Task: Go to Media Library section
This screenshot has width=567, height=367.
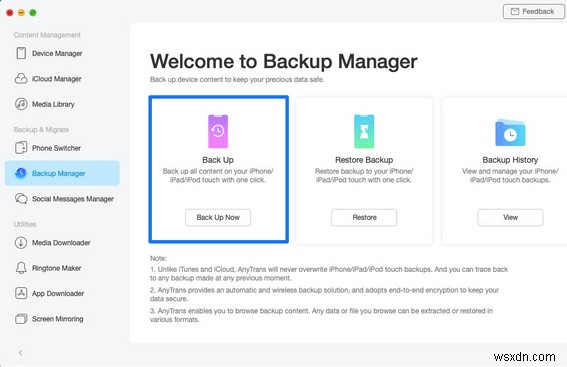Action: (x=62, y=104)
